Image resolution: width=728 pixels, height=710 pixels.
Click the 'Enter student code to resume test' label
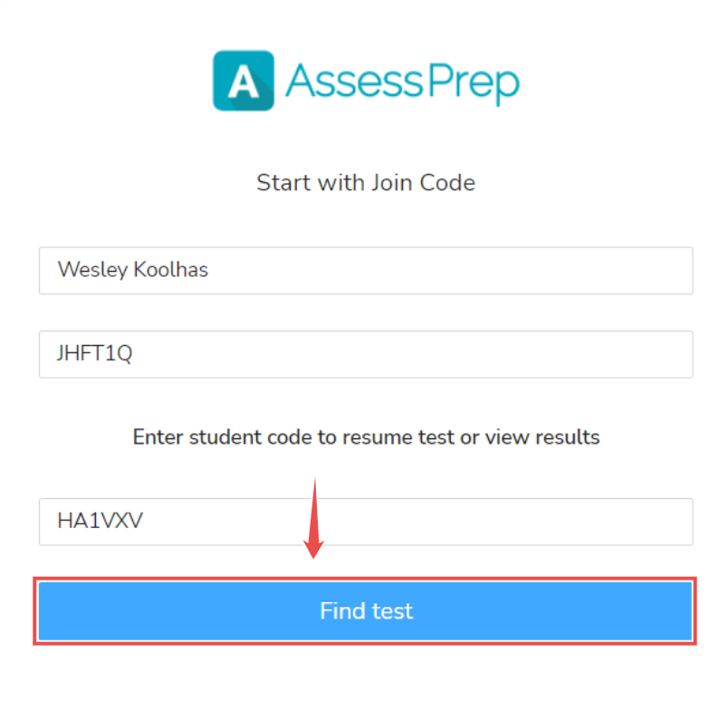pyautogui.click(x=293, y=437)
